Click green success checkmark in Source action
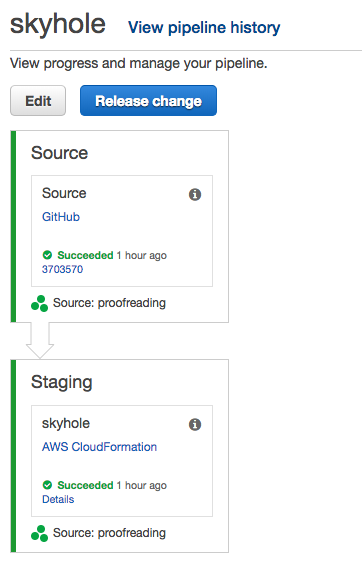The width and height of the screenshot is (362, 581). click(47, 255)
